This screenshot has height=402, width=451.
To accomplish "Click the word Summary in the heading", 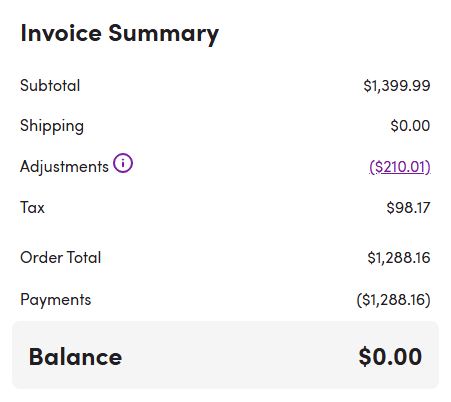I will point(164,34).
